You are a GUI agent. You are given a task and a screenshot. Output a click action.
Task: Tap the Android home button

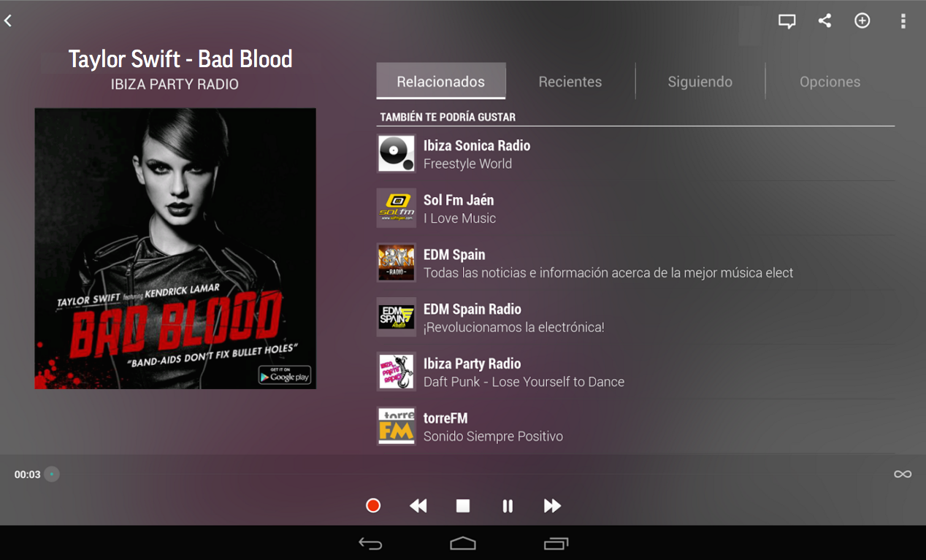[463, 543]
